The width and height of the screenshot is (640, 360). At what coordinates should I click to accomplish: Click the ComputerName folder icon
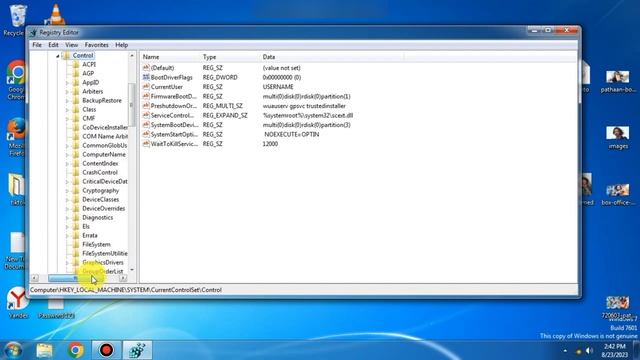(76, 154)
